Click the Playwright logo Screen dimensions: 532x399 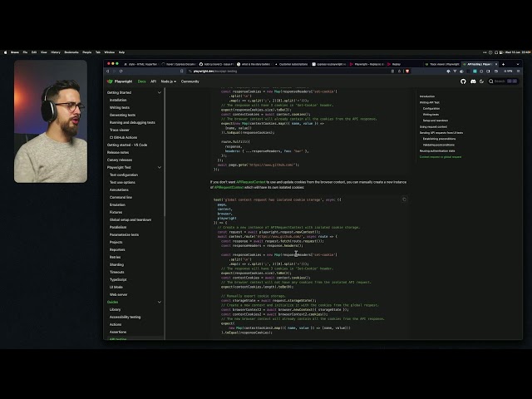(120, 81)
